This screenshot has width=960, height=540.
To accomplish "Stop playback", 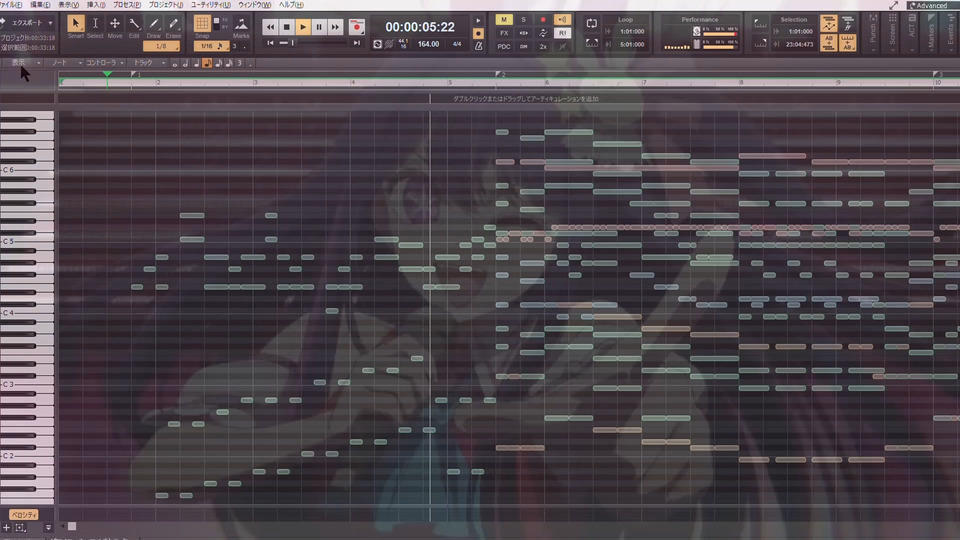I will click(287, 27).
